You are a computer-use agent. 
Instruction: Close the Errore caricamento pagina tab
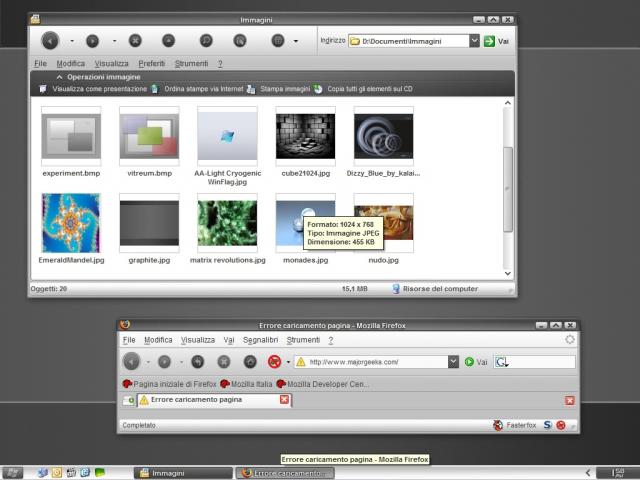pos(284,400)
